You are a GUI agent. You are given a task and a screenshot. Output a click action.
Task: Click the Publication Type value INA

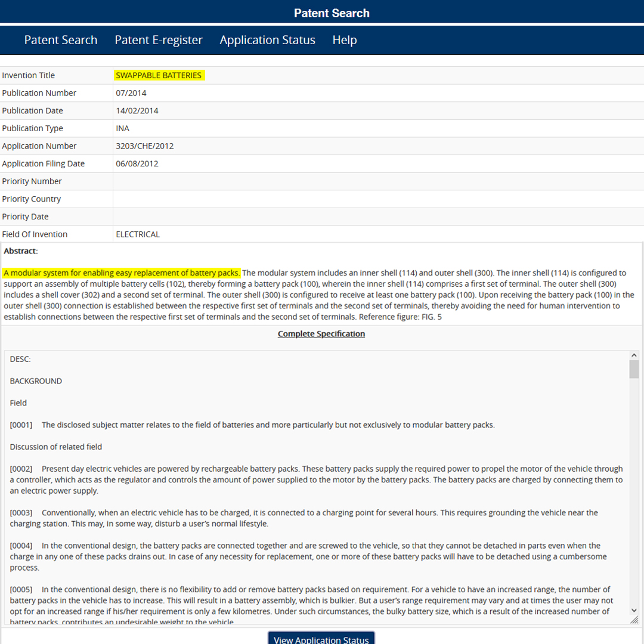click(122, 128)
